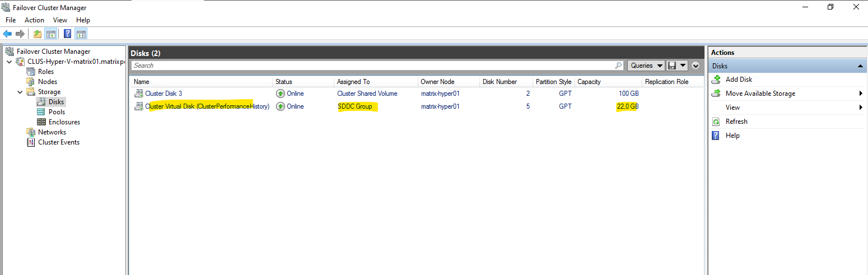The height and width of the screenshot is (275, 868).
Task: Collapse the Storage tree node
Action: (19, 92)
